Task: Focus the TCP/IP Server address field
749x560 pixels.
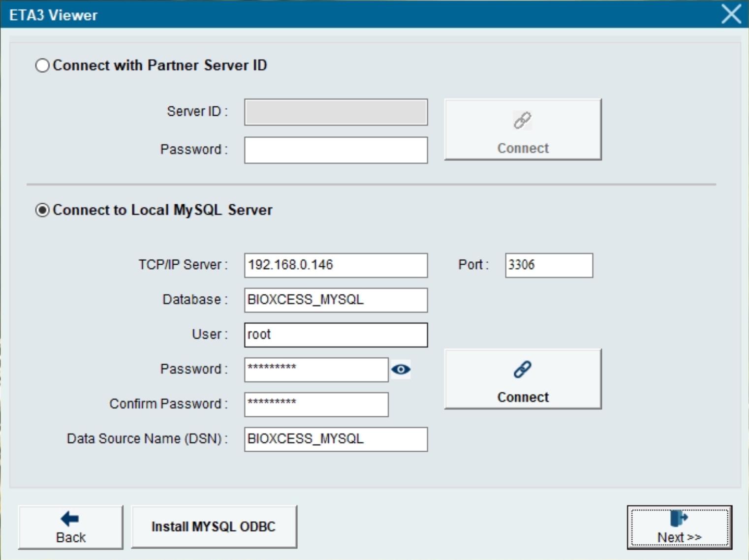Action: pyautogui.click(x=336, y=265)
